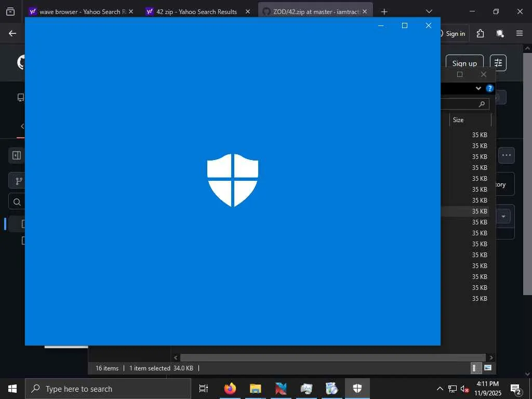Screen dimensions: 532x399
Task: Open GitHub more options ellipsis button
Action: pos(506,155)
